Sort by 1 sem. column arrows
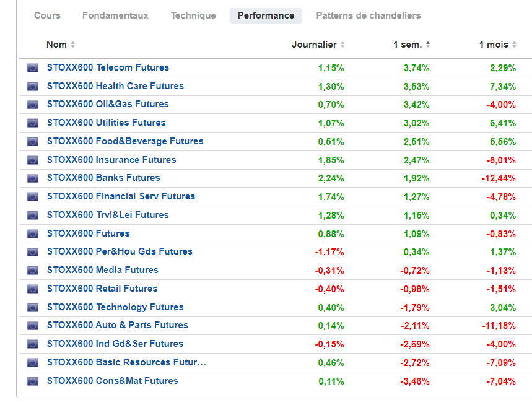 point(428,45)
